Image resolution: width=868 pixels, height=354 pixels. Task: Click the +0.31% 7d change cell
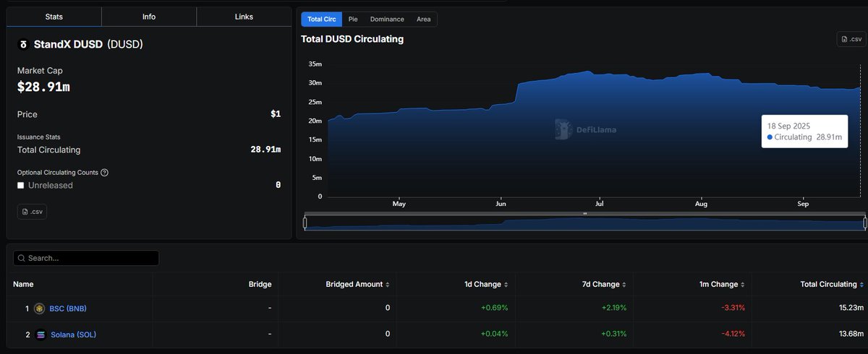(x=613, y=334)
